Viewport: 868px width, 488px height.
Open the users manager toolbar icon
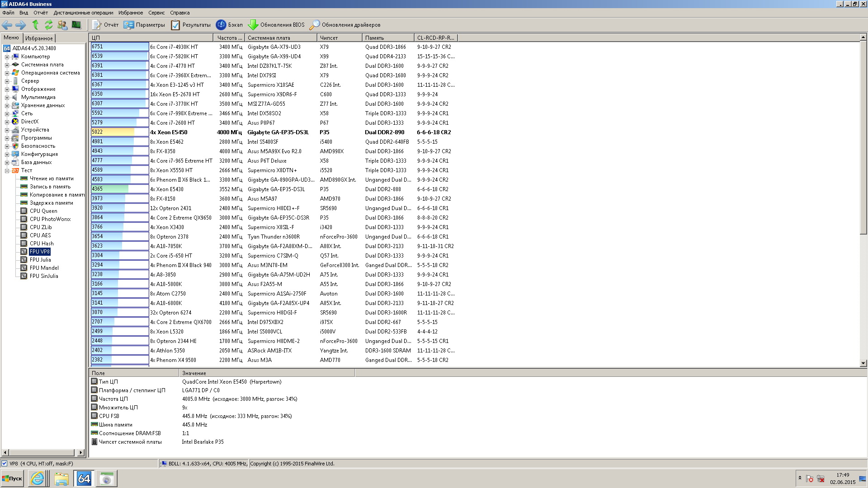[62, 25]
